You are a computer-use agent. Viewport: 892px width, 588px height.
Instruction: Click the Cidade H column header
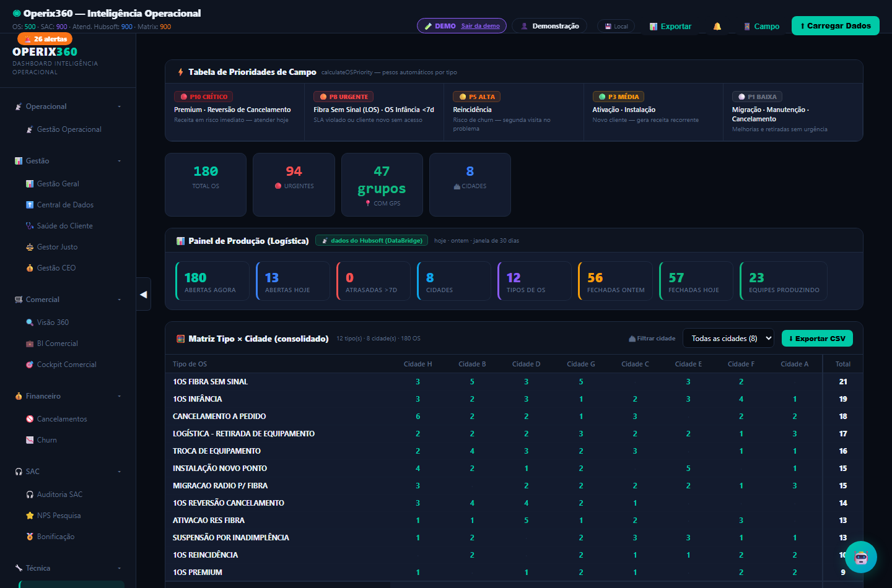click(418, 364)
